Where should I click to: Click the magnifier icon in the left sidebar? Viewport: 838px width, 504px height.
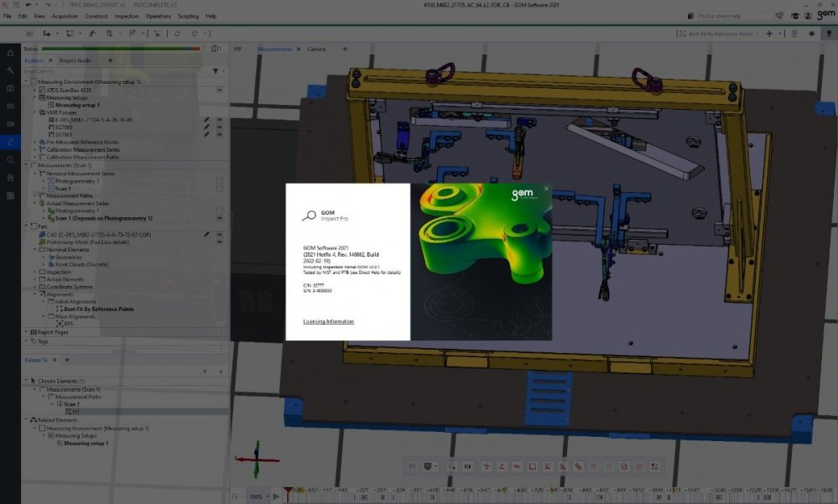(10, 160)
